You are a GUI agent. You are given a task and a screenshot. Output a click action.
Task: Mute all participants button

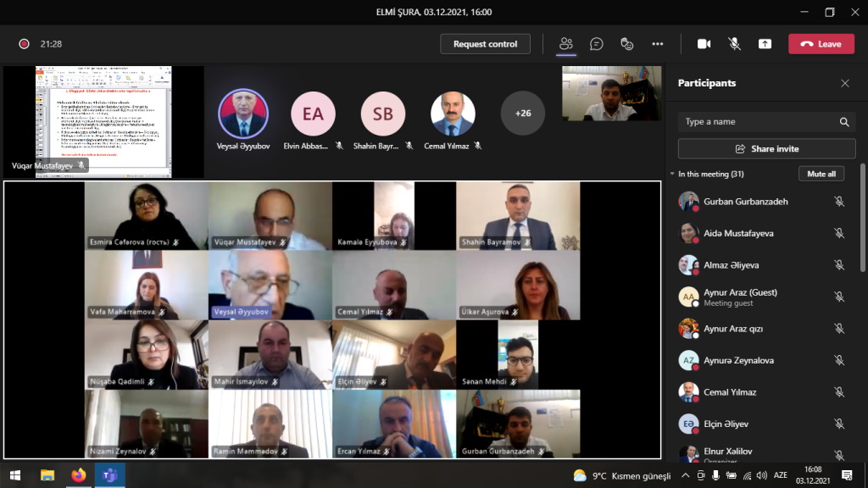click(x=821, y=174)
